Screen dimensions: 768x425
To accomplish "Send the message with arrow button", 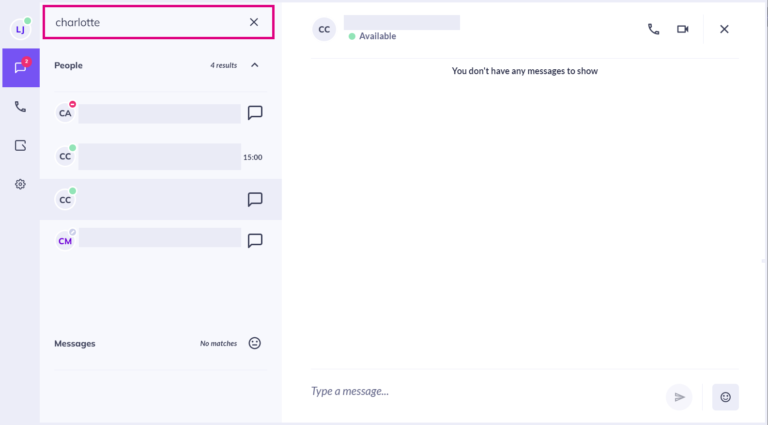I will pyautogui.click(x=679, y=397).
